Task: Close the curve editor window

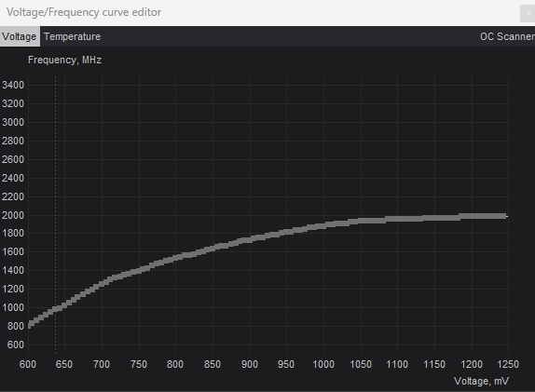Action: [x=528, y=14]
